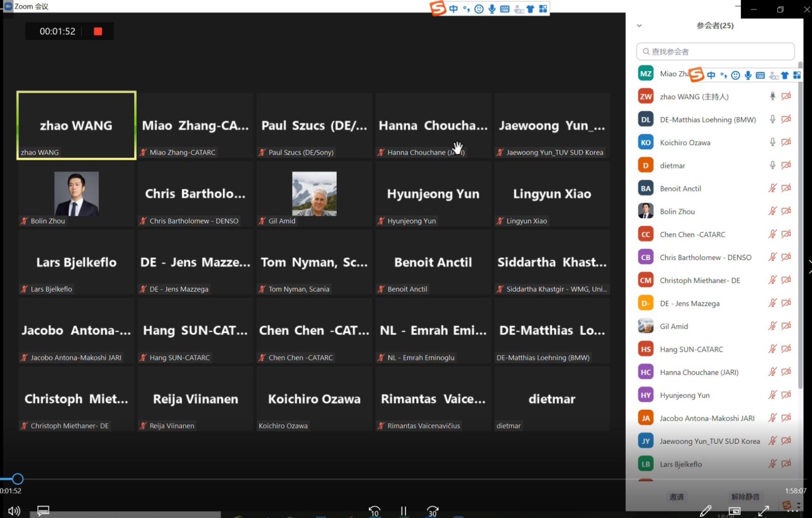812x518 pixels.
Task: Collapse the participants panel with the chevron
Action: 639,26
